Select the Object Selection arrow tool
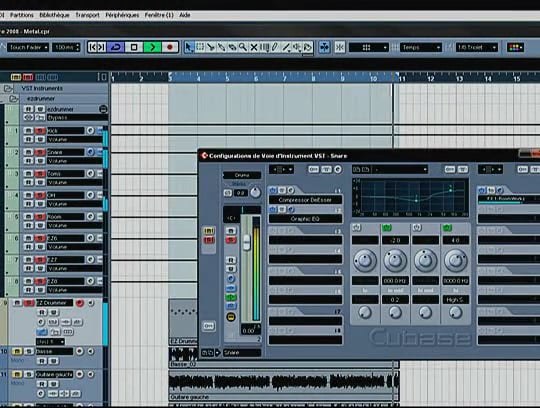The image size is (540, 408). [x=189, y=47]
